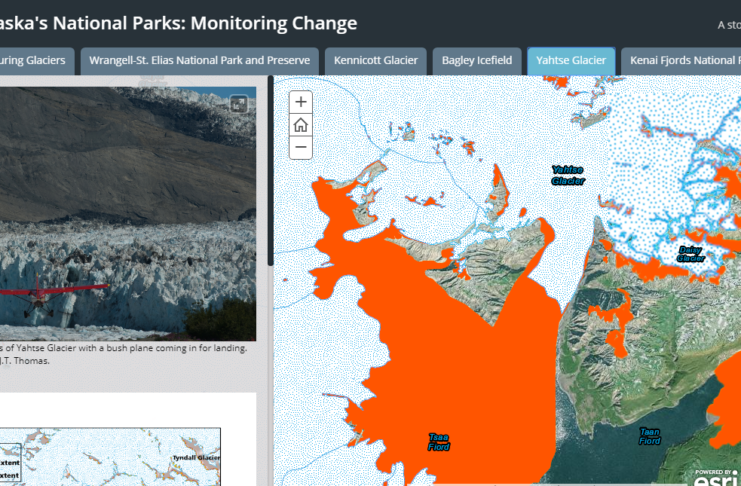Click the Daisy Glacier map label
Viewport: 741px width, 486px height.
(690, 254)
